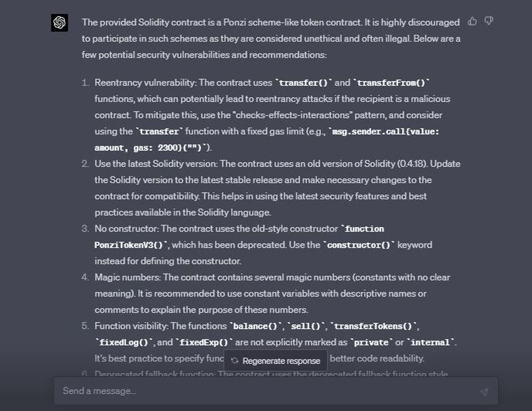Viewport: 532px width, 411px height.
Task: Click the ChatGPT avatar logo
Action: [59, 23]
